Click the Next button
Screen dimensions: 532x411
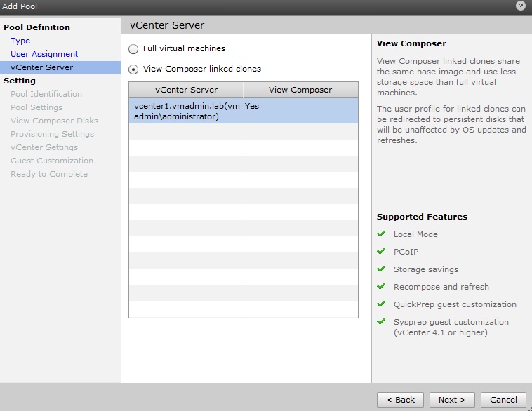coord(452,400)
